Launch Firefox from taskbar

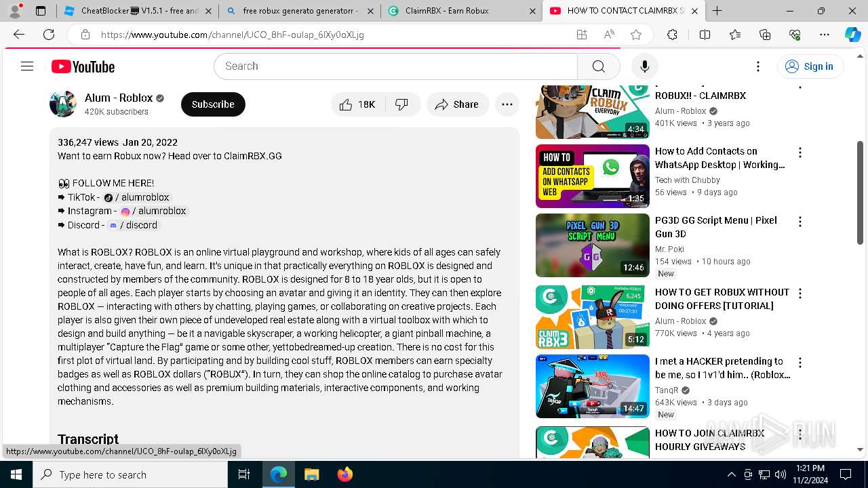click(x=344, y=474)
